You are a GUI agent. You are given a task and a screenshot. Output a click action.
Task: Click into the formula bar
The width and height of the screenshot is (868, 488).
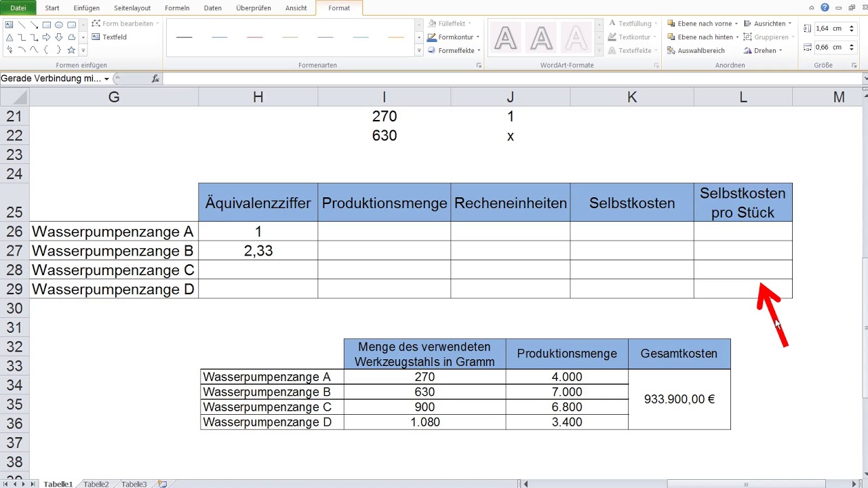click(512, 79)
